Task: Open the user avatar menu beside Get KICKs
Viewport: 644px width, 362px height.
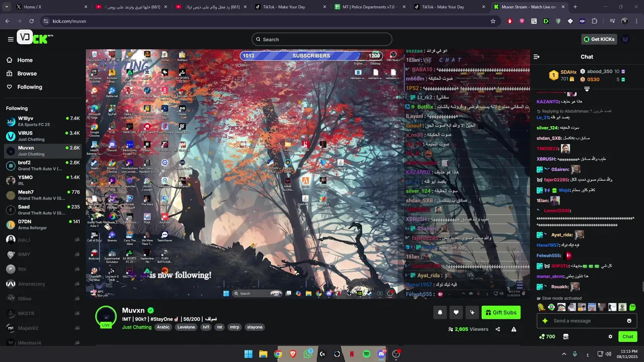Action: (x=625, y=39)
